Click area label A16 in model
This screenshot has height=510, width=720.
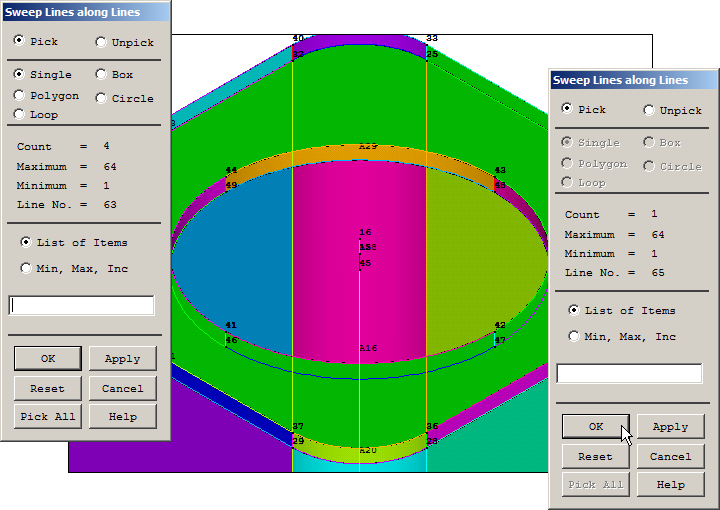(368, 348)
